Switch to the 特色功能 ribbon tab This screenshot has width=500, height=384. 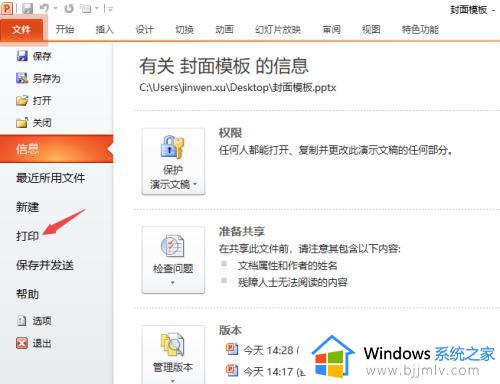click(x=420, y=29)
